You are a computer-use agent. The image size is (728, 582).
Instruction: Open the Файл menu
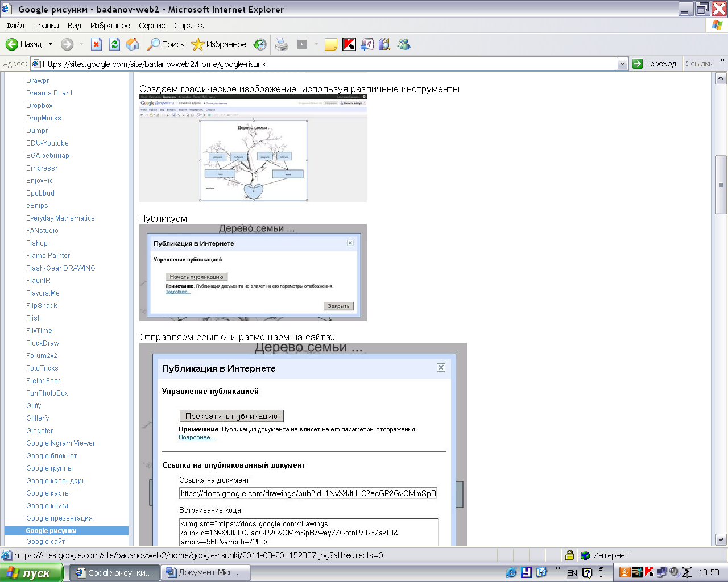[x=15, y=26]
